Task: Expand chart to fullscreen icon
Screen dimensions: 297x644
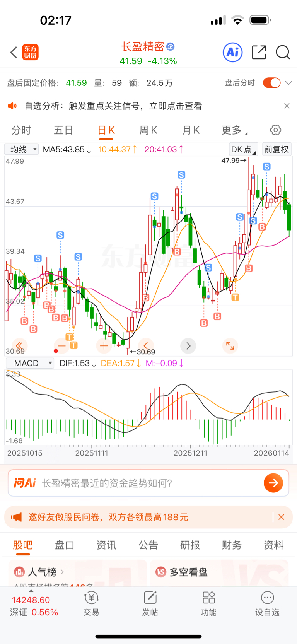Action: pos(230,346)
